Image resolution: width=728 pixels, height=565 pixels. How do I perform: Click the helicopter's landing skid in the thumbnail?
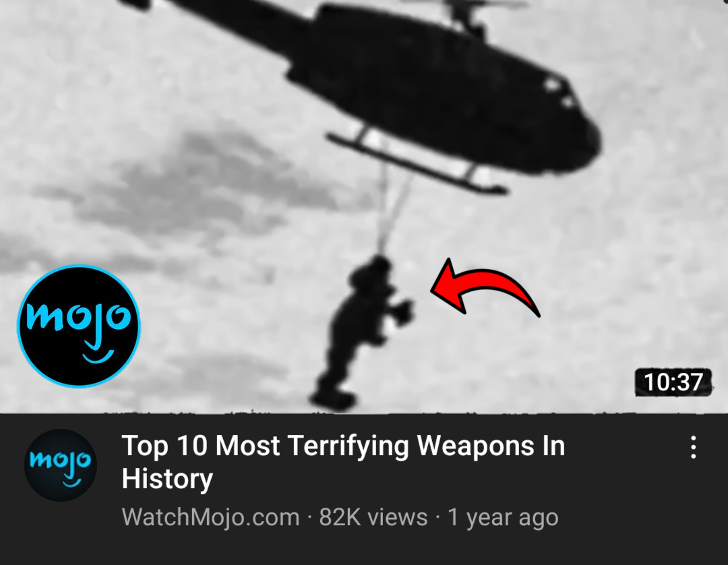tap(417, 162)
